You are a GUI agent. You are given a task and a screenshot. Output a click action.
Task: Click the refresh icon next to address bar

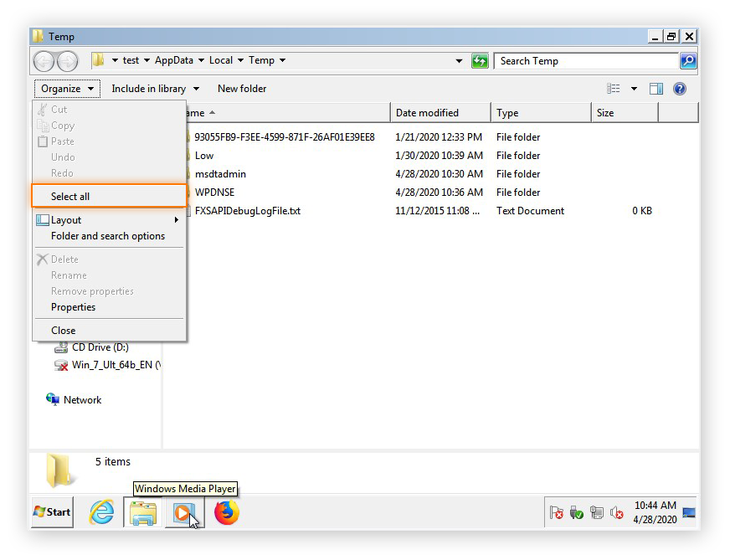click(480, 60)
